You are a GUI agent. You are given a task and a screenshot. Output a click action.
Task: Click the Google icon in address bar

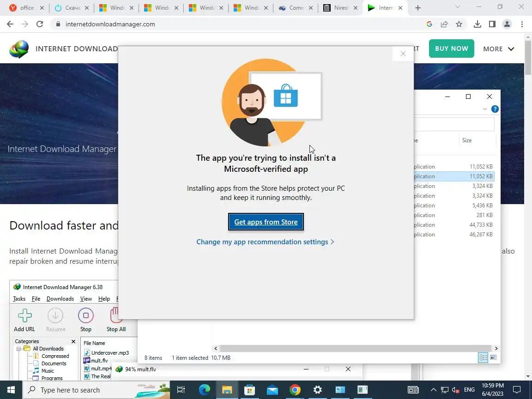pyautogui.click(x=429, y=24)
